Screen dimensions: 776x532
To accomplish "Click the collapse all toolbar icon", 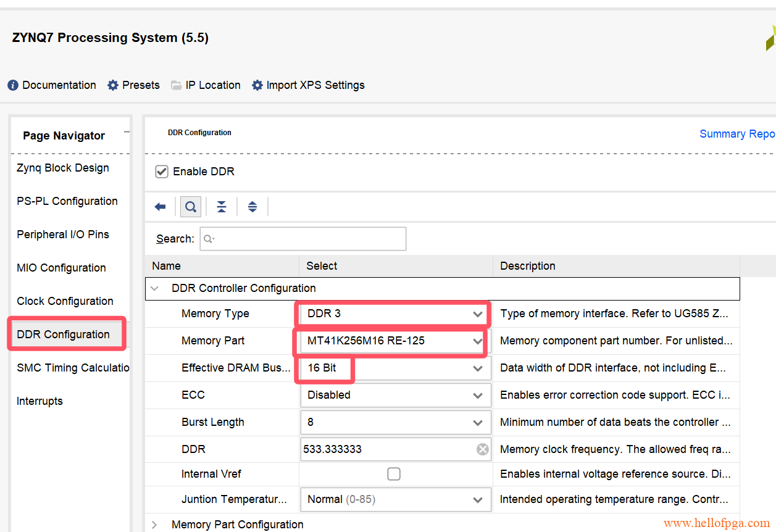I will pyautogui.click(x=222, y=207).
